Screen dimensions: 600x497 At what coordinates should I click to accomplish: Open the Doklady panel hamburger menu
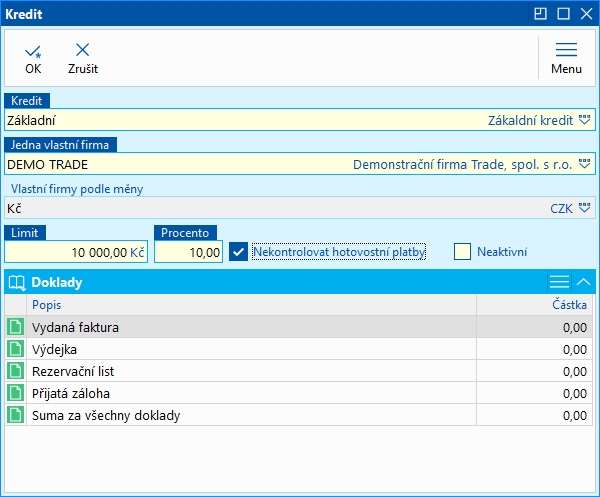point(559,282)
